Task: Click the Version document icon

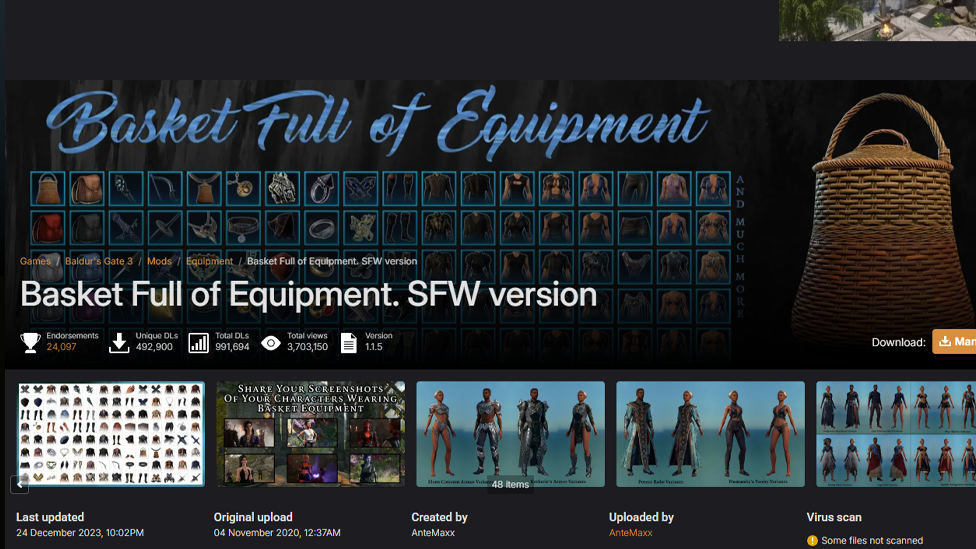Action: [x=349, y=342]
